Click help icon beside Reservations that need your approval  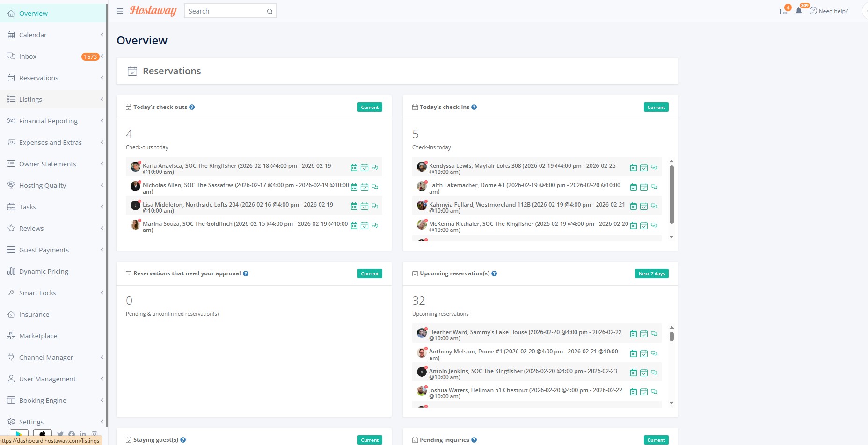click(246, 273)
